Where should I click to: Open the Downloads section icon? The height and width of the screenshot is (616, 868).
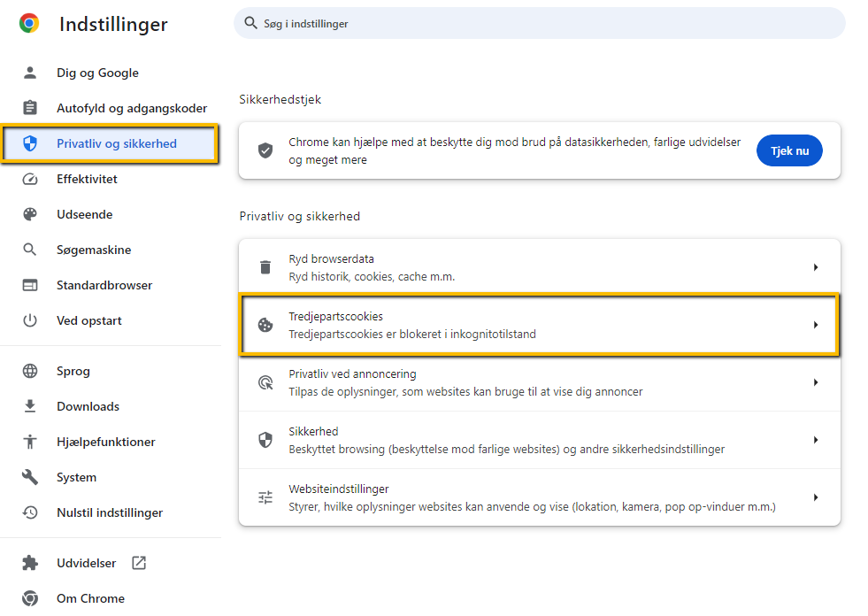[x=31, y=406]
